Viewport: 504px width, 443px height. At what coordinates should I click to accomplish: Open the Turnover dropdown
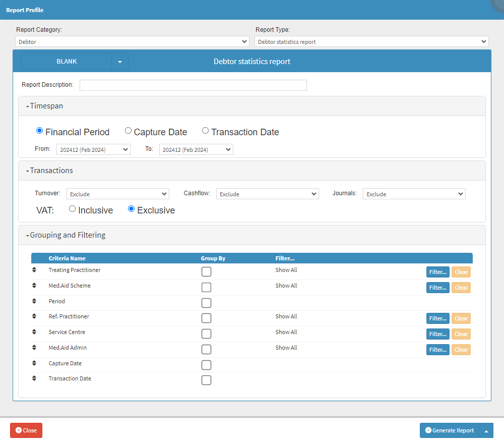(x=117, y=194)
